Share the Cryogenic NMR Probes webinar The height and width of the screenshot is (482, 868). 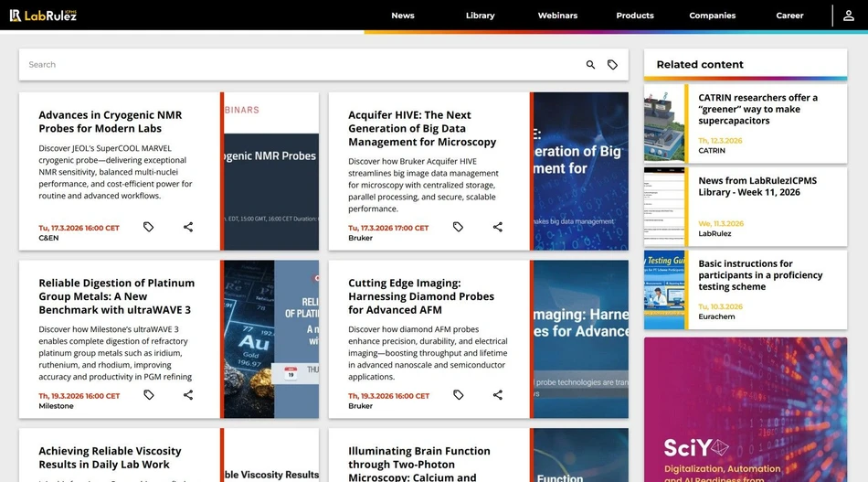click(x=188, y=227)
